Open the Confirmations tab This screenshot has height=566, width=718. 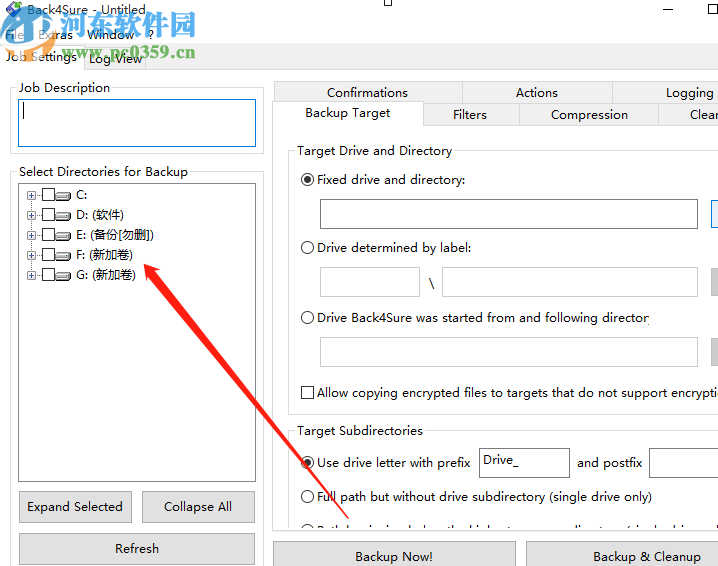pyautogui.click(x=368, y=93)
